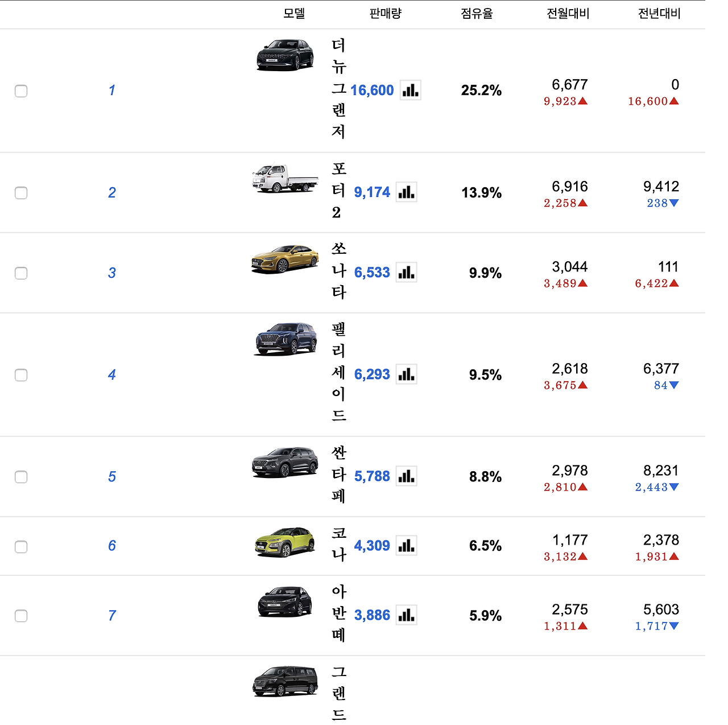Mark the checkbox for rank 7 row
This screenshot has width=728, height=725.
tap(21, 616)
